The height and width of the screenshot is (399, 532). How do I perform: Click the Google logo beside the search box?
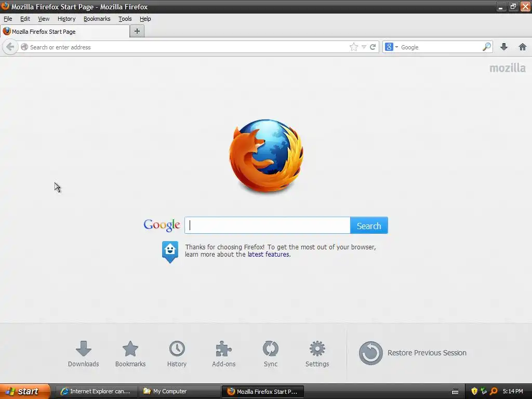coord(162,225)
